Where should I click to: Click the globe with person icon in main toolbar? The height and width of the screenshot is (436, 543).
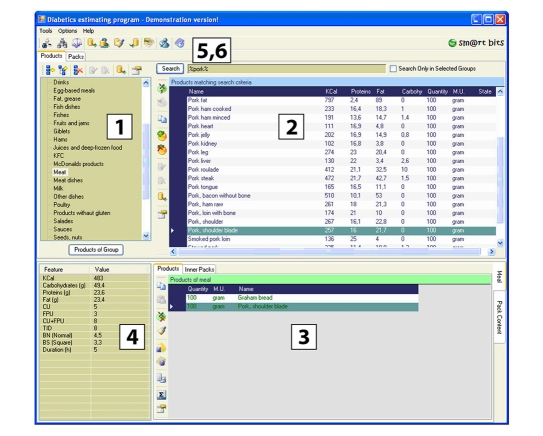[x=164, y=43]
